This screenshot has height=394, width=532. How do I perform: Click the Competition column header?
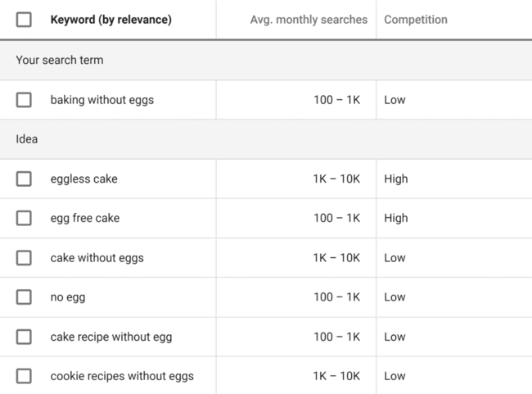(416, 20)
